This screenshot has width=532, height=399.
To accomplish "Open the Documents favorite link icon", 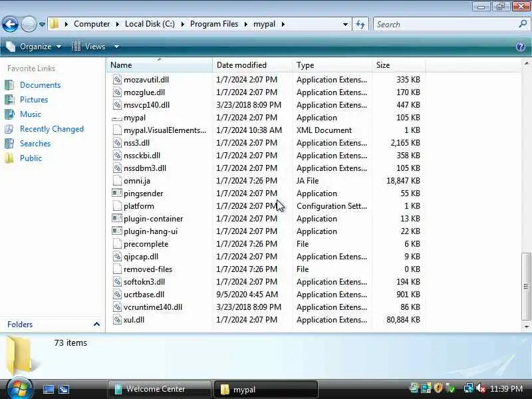I will click(x=9, y=85).
